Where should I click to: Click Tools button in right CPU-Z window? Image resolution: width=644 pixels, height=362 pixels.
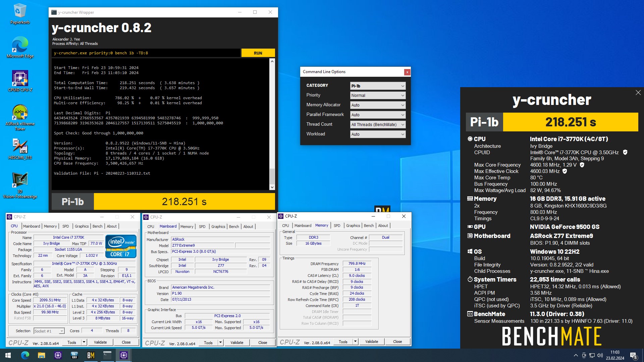coord(343,342)
